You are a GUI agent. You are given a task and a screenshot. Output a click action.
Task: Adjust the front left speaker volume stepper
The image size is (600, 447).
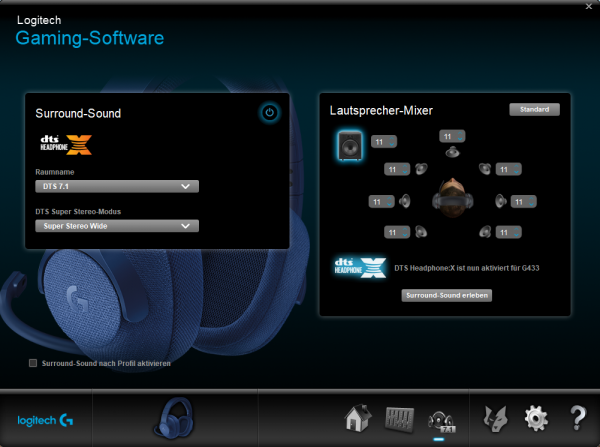(397, 169)
